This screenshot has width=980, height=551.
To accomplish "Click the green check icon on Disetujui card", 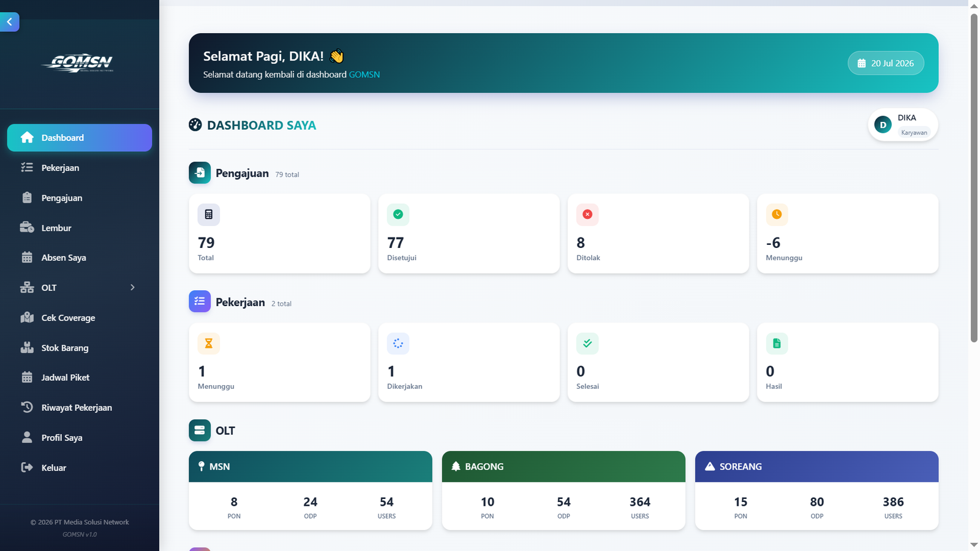I will [398, 214].
